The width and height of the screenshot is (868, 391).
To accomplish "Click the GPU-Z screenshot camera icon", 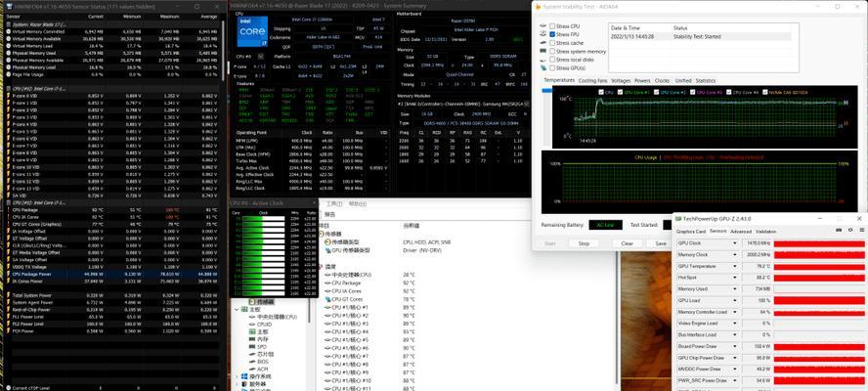I will pos(839,231).
